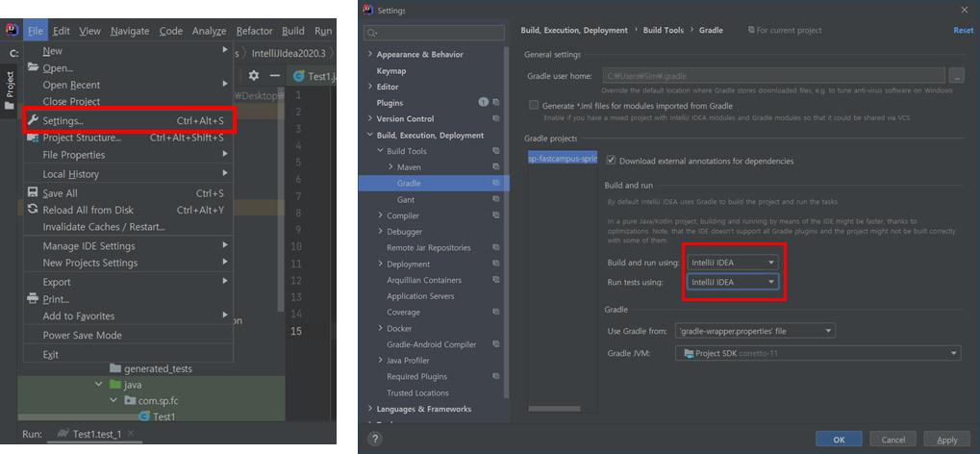Choose Close Project

128,101
